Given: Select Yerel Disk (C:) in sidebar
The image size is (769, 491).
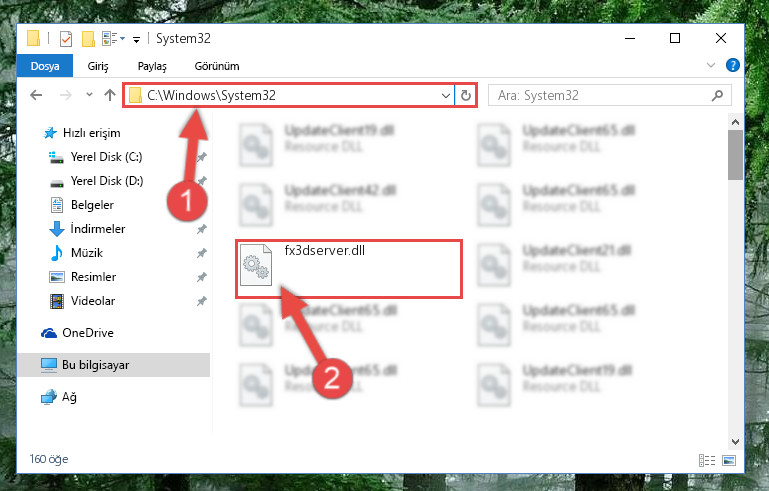Looking at the screenshot, I should point(106,157).
